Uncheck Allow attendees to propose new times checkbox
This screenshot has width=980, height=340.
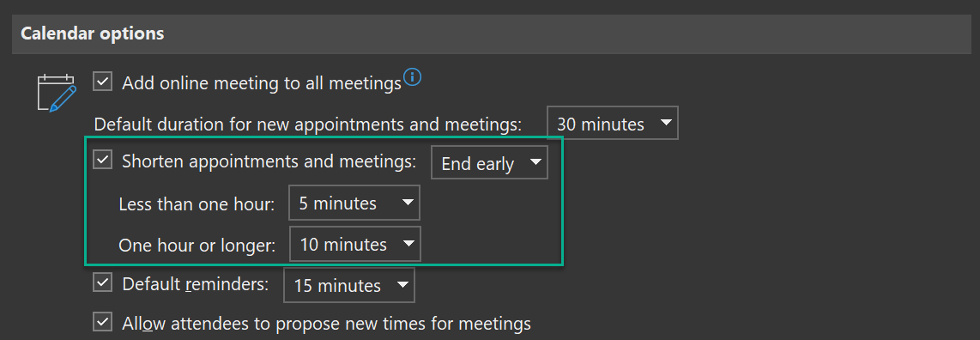pos(102,321)
